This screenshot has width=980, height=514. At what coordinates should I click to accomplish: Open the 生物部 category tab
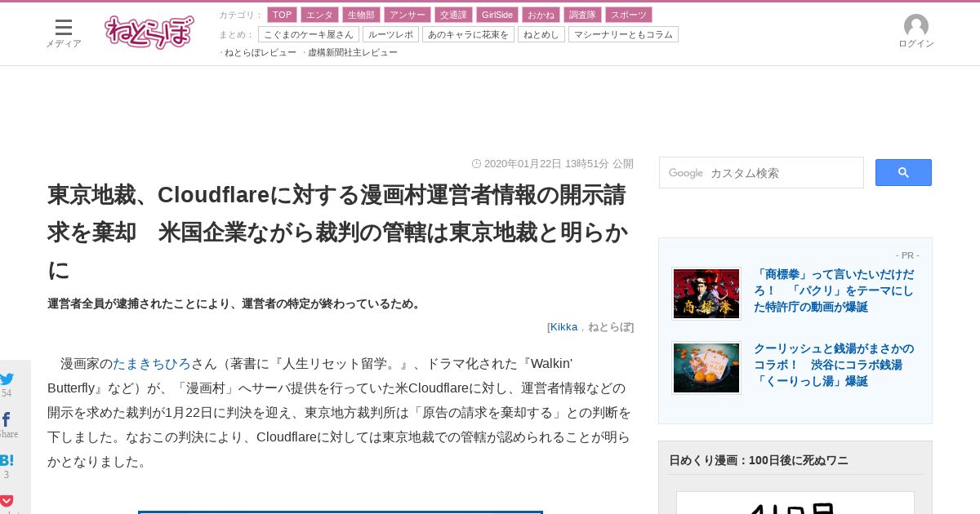tap(361, 15)
